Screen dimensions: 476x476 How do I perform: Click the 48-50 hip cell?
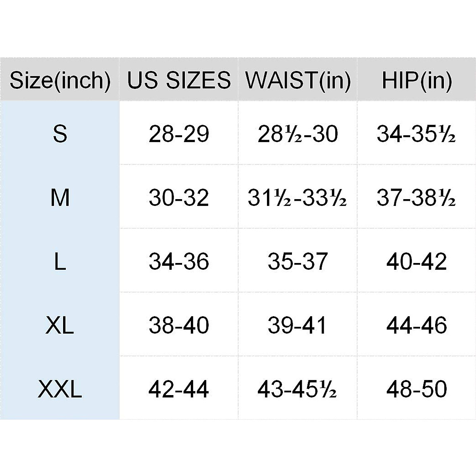click(416, 389)
